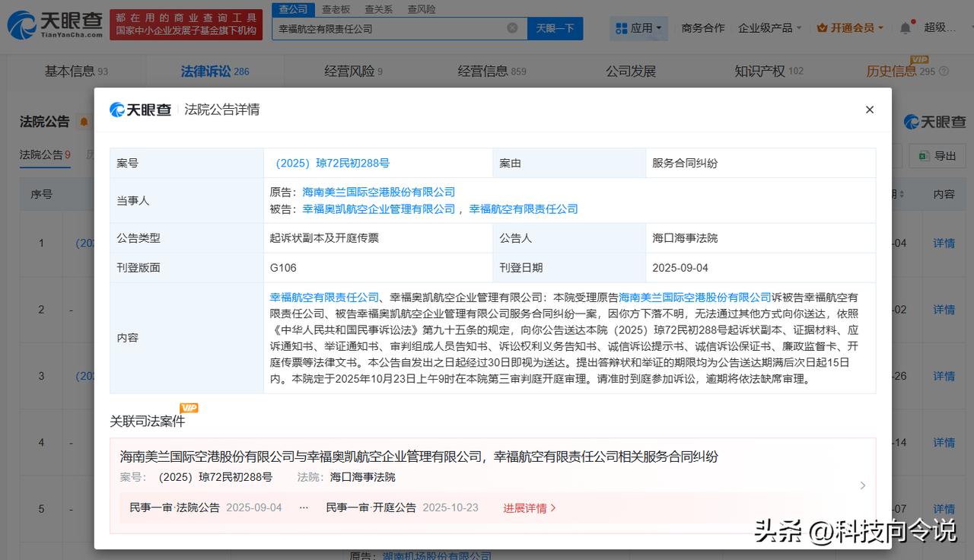
Task: Open defendant 幸福奥凯航空企业管理有限公司 link
Action: click(x=379, y=208)
